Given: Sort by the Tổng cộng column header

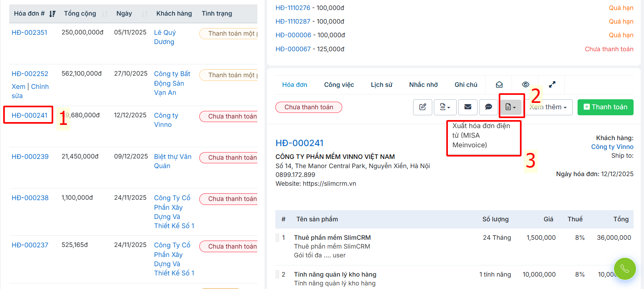Looking at the screenshot, I should coord(80,14).
